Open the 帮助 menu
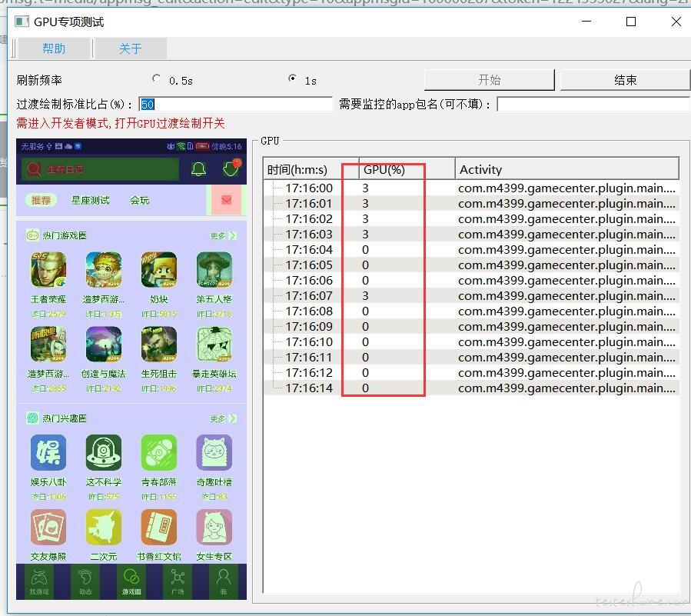 pyautogui.click(x=54, y=48)
